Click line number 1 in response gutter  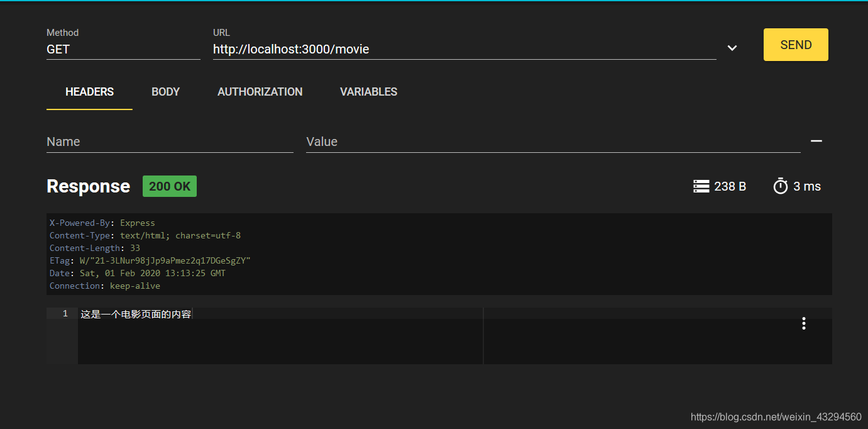click(65, 313)
